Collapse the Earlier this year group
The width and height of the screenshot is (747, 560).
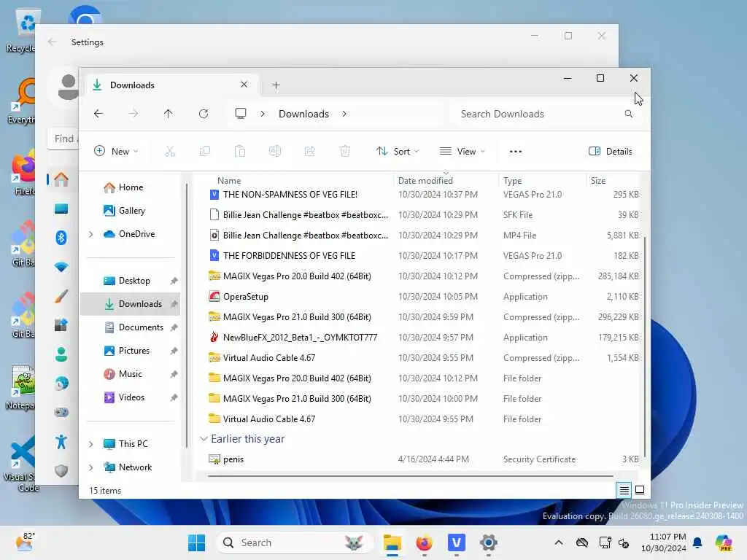204,438
